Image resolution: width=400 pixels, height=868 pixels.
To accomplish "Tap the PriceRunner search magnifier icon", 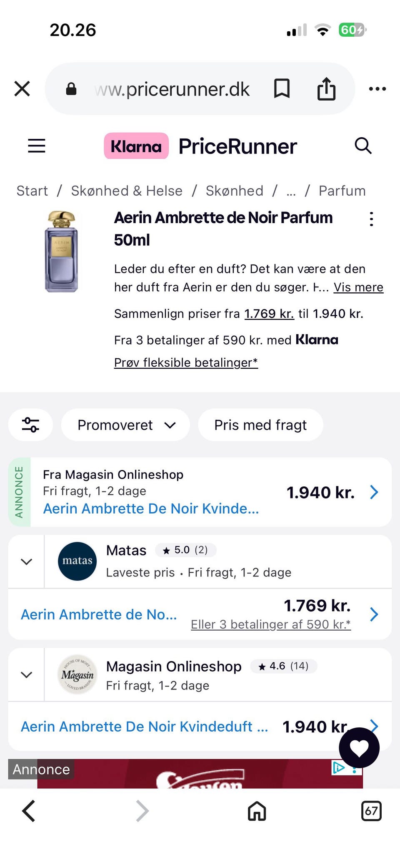I will pos(363,146).
